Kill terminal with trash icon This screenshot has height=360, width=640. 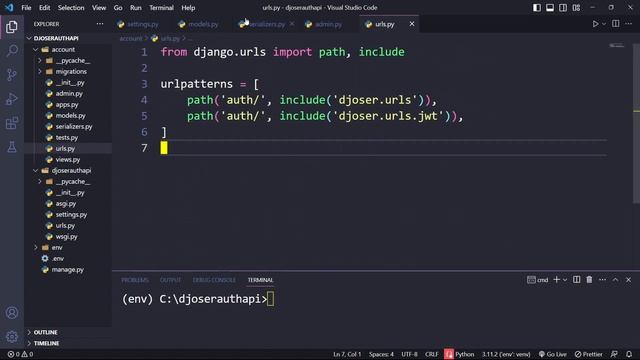point(589,280)
